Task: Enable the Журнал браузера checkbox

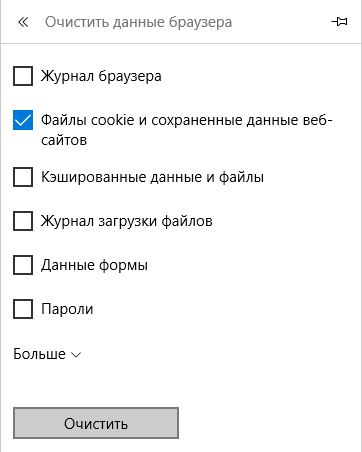Action: click(x=23, y=76)
